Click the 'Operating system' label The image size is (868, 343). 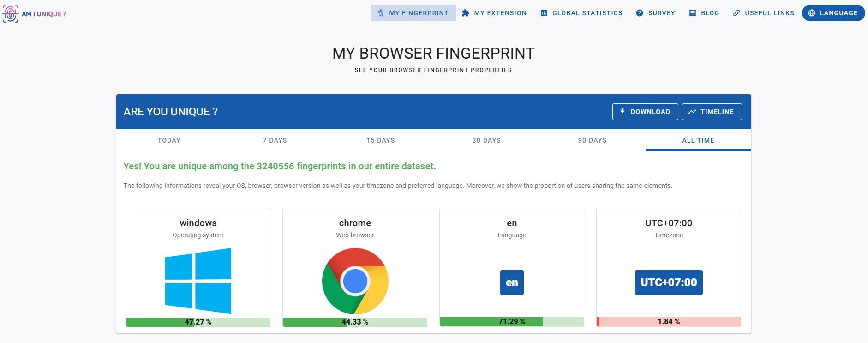tap(198, 235)
